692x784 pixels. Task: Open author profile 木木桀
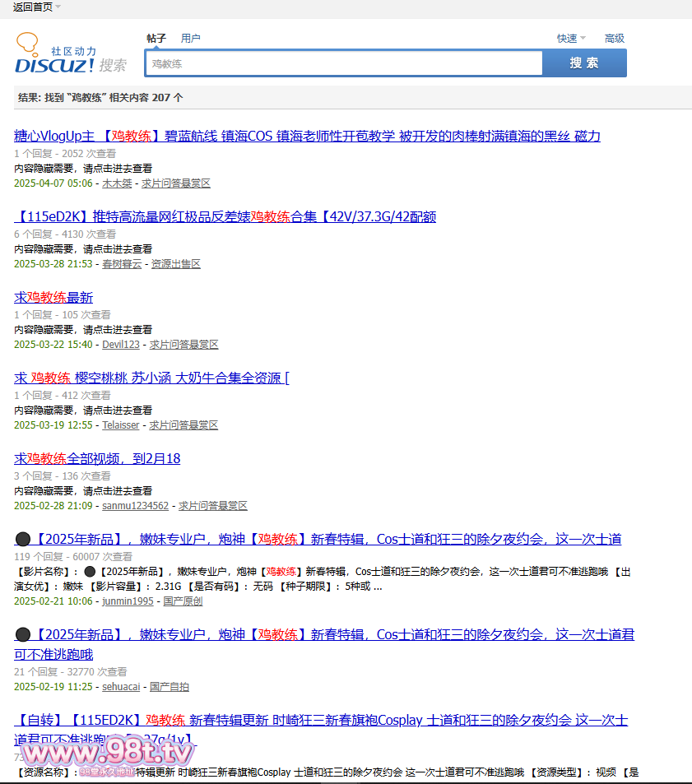(x=117, y=183)
